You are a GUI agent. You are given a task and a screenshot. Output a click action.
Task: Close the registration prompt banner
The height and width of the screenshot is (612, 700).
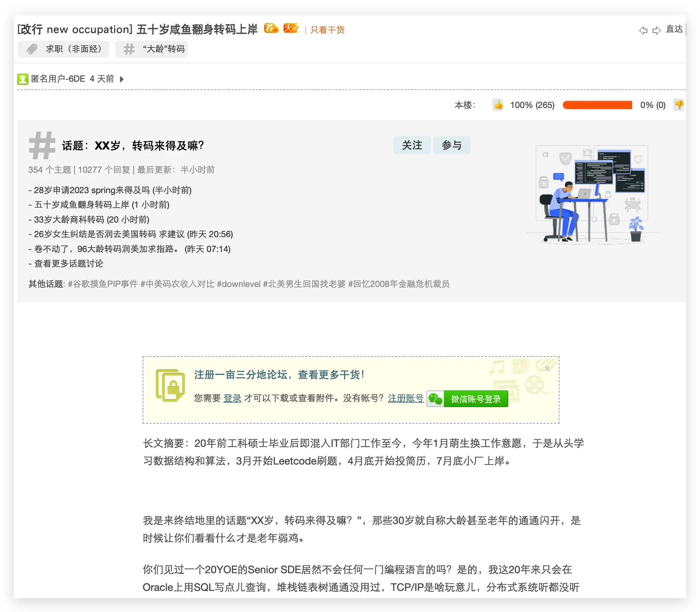(547, 369)
